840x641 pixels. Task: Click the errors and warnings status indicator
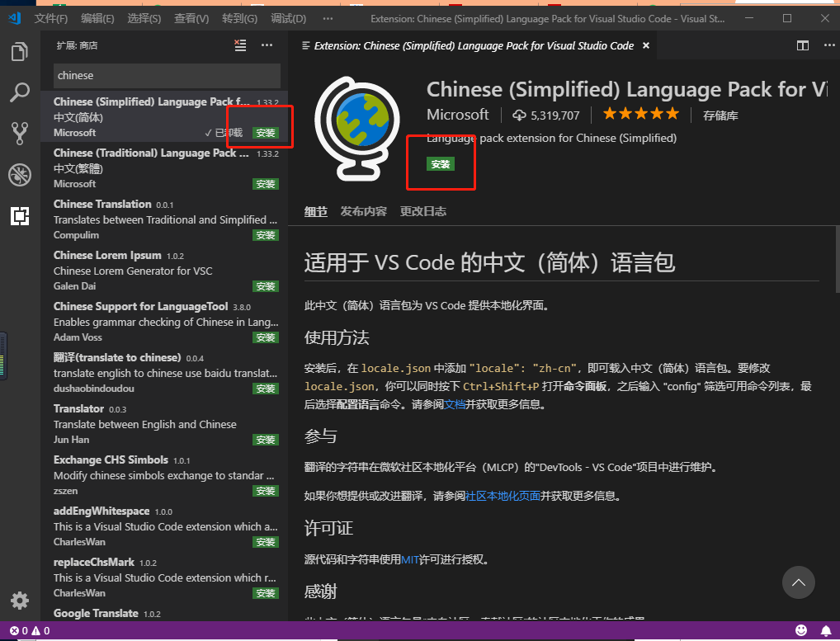30,631
